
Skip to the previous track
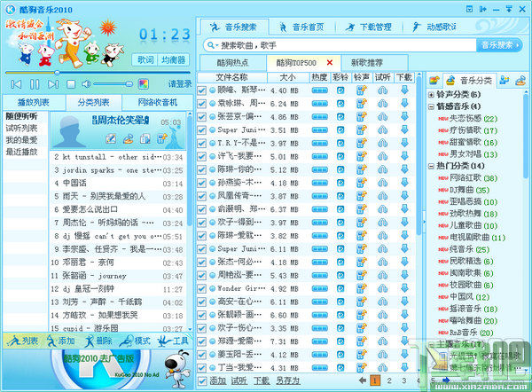pyautogui.click(x=16, y=84)
